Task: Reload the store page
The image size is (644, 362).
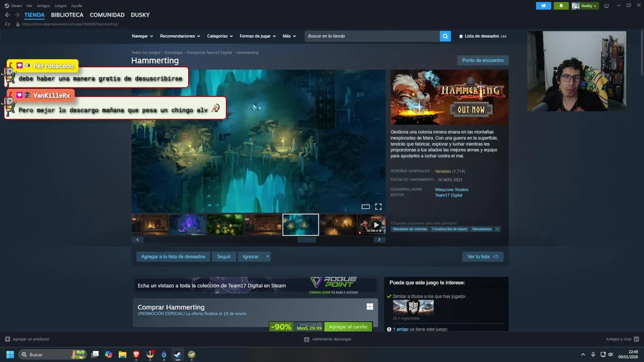Action: tap(7, 24)
